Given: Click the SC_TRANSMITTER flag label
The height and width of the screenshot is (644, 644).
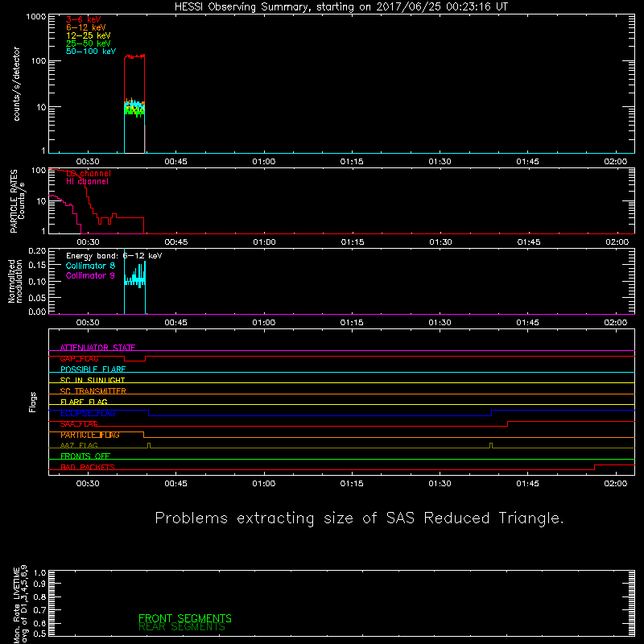Looking at the screenshot, I should click(x=93, y=391).
